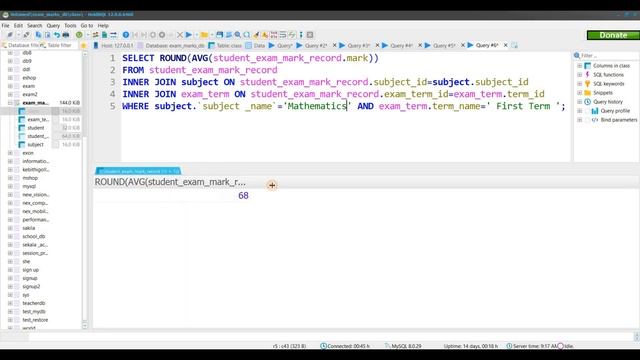Click the green Donate button
The image size is (640, 360).
(x=613, y=35)
